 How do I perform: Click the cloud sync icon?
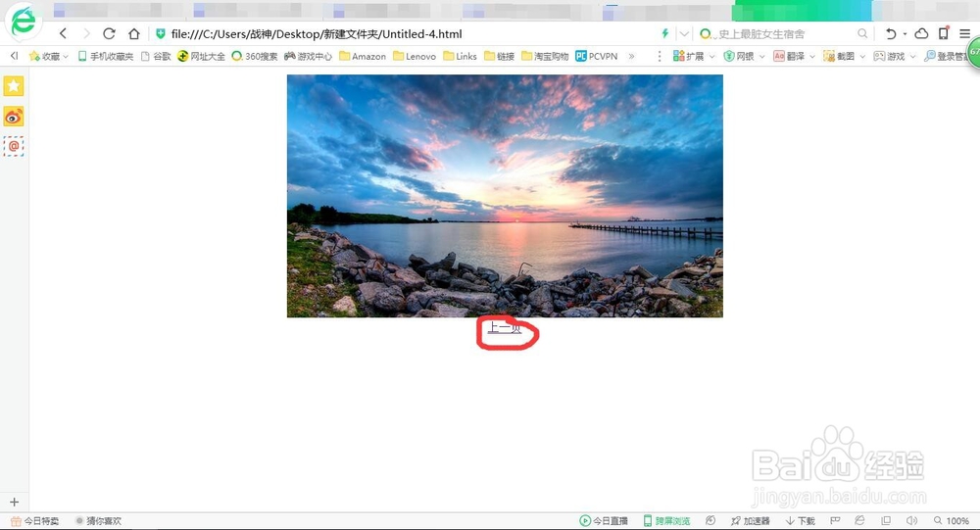coord(921,33)
